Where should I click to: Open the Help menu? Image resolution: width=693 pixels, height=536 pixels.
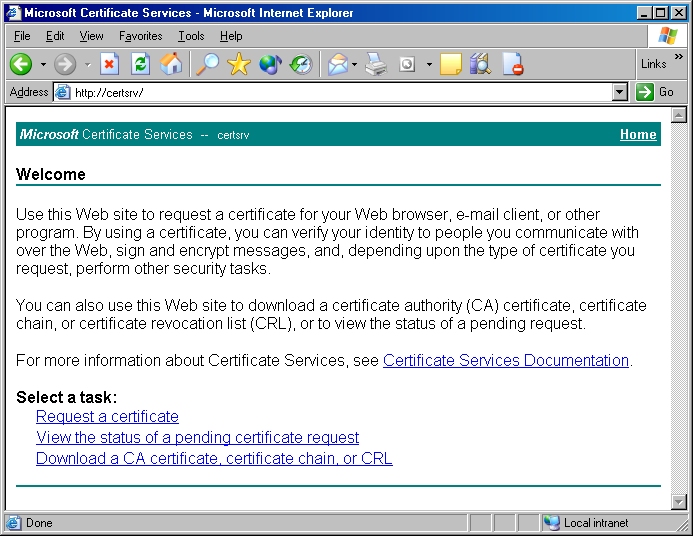(x=231, y=36)
